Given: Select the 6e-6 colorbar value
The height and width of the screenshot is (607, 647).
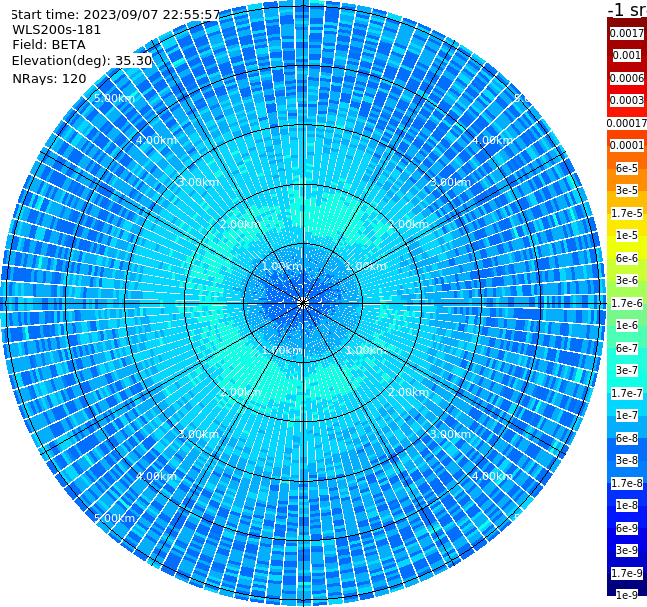Looking at the screenshot, I should 627,258.
